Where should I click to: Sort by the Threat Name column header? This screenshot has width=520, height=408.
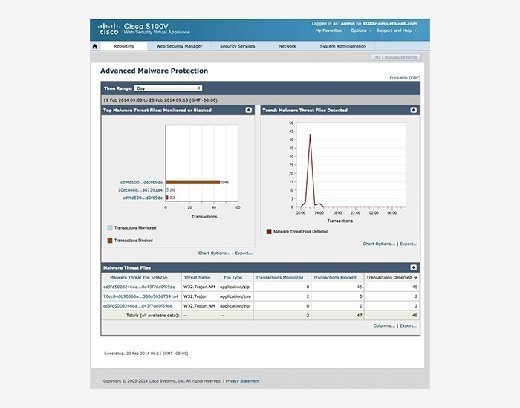coord(197,278)
